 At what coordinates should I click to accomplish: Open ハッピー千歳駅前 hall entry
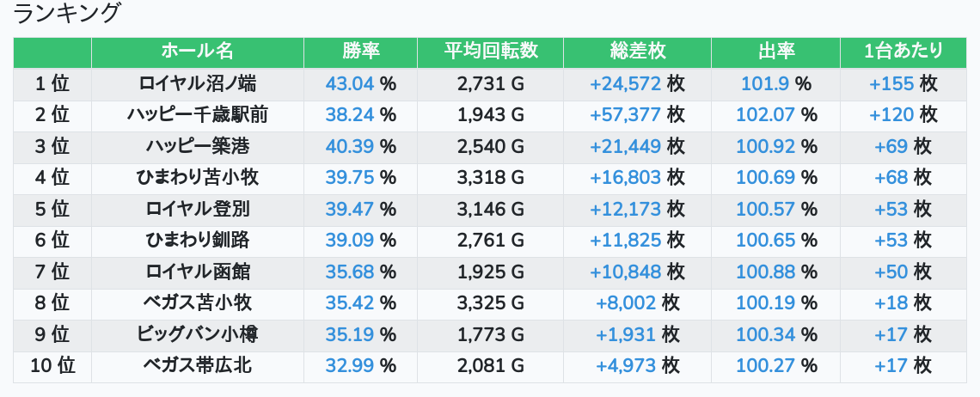(x=197, y=115)
